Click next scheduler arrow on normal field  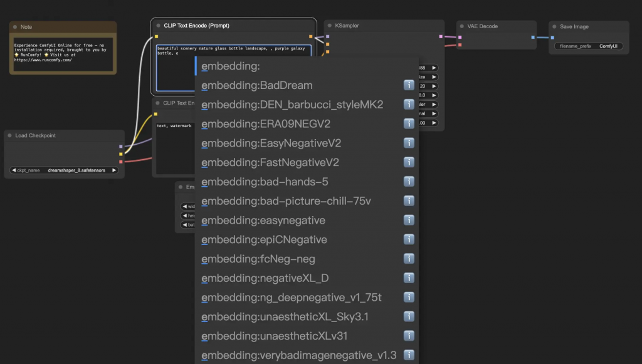[434, 113]
